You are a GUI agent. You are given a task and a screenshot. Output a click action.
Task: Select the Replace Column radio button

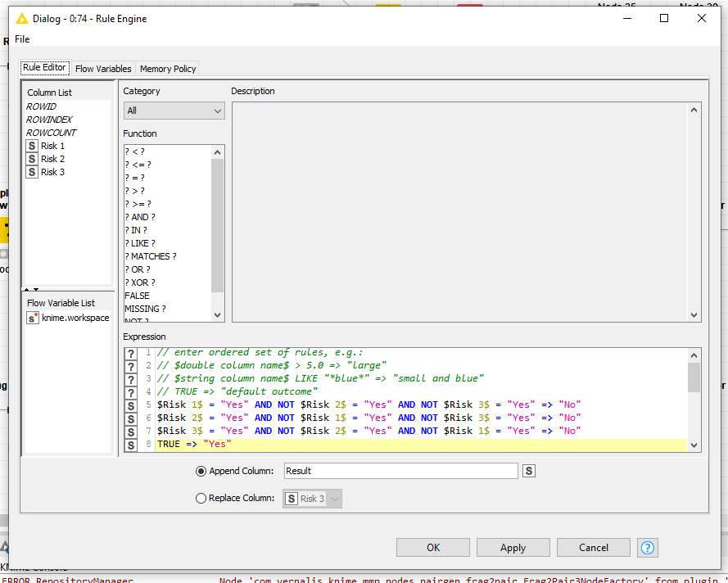click(x=201, y=498)
